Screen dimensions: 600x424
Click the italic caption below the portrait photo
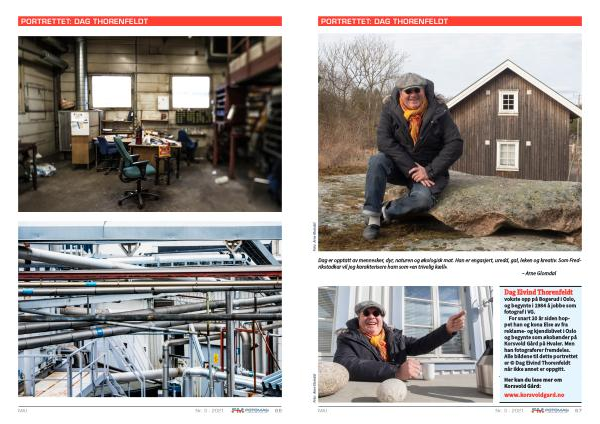tap(450, 263)
